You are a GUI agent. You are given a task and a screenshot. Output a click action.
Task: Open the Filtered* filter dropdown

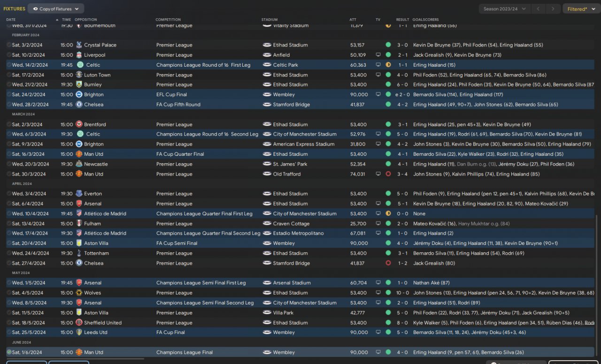pyautogui.click(x=581, y=8)
